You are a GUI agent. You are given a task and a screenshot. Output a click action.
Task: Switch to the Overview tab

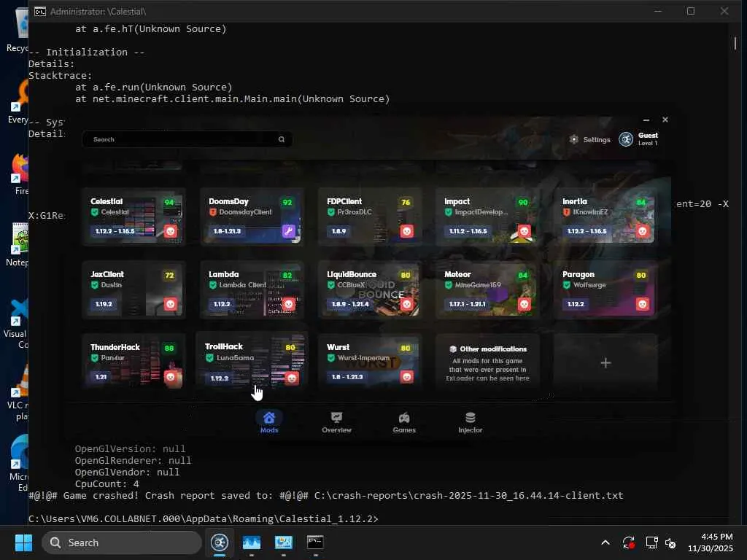point(336,422)
